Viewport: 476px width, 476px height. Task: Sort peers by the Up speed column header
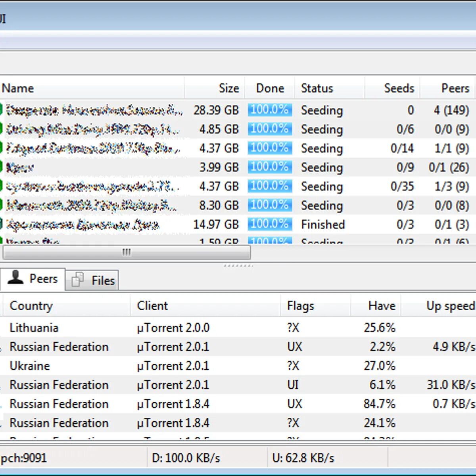439,305
